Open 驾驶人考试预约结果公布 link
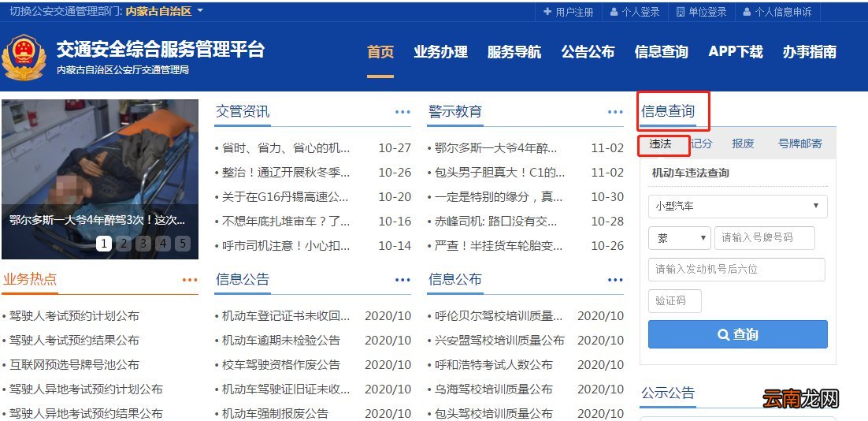Image resolution: width=868 pixels, height=421 pixels. tap(73, 340)
